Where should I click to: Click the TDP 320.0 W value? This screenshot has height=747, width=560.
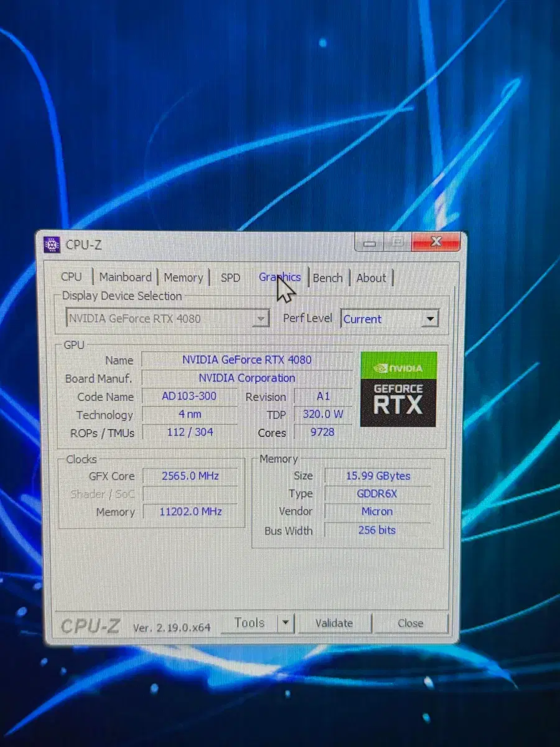click(x=323, y=415)
